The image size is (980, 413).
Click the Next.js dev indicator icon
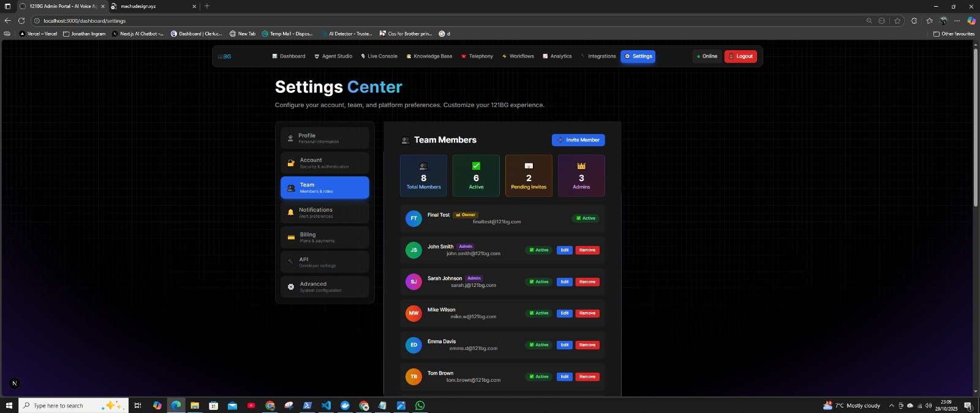click(15, 384)
